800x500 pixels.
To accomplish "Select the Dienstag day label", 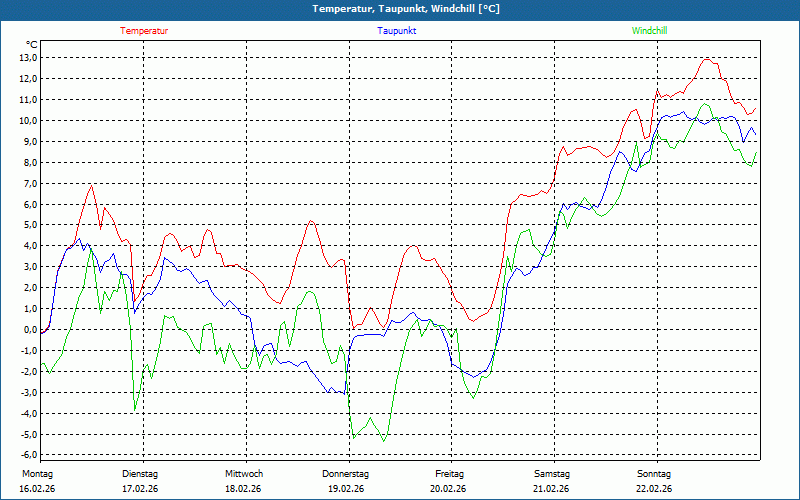I will pyautogui.click(x=139, y=473).
